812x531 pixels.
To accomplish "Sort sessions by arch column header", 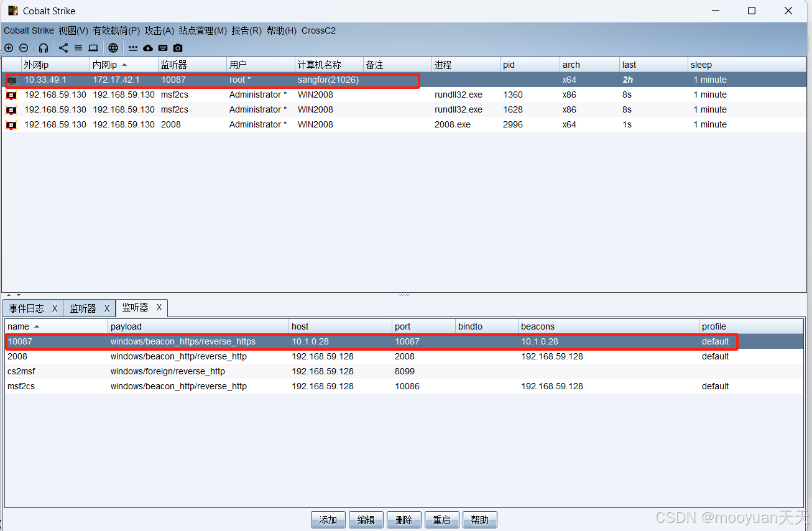I will (589, 65).
